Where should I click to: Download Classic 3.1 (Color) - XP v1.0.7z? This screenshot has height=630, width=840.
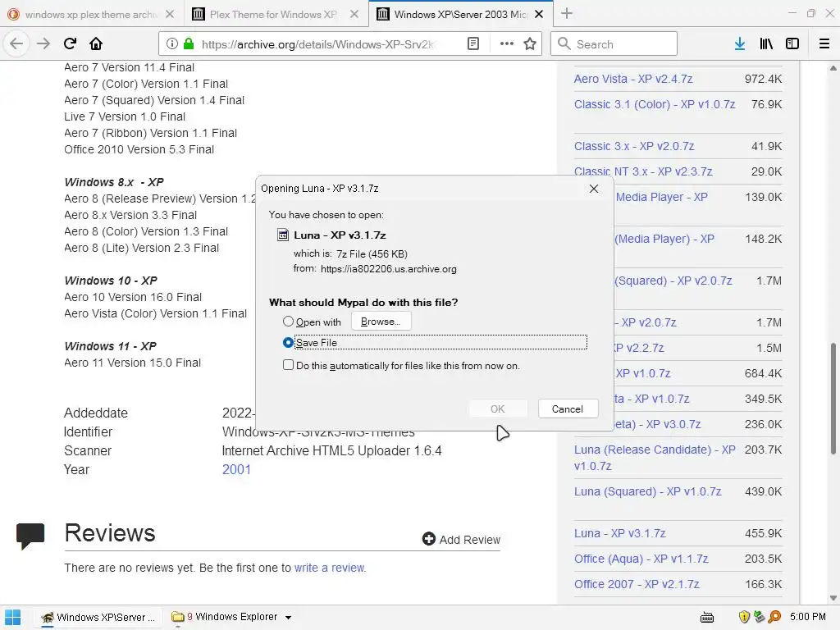click(x=655, y=104)
